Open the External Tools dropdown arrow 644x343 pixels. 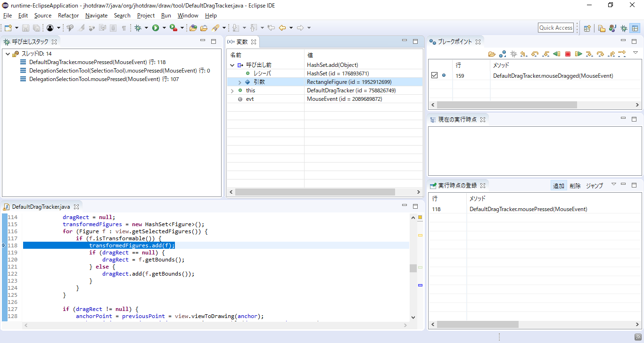pos(182,28)
